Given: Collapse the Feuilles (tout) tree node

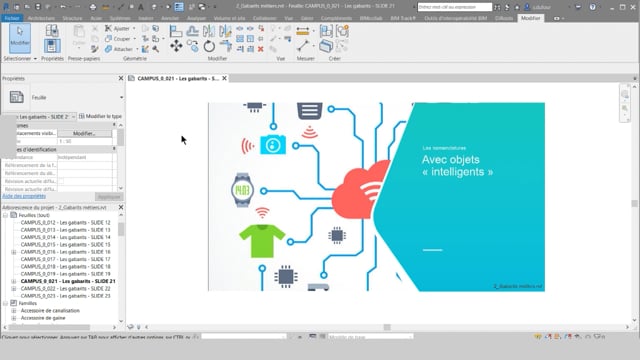Looking at the screenshot, I should pyautogui.click(x=6, y=215).
